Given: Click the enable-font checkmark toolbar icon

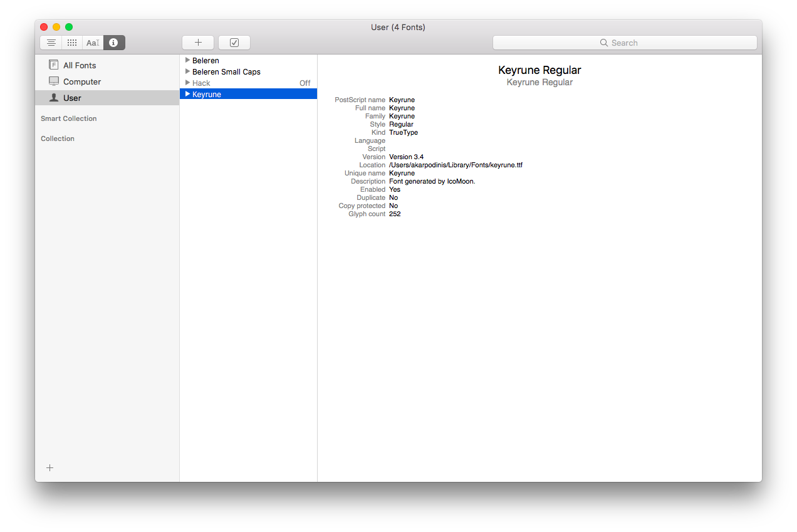Looking at the screenshot, I should click(234, 43).
